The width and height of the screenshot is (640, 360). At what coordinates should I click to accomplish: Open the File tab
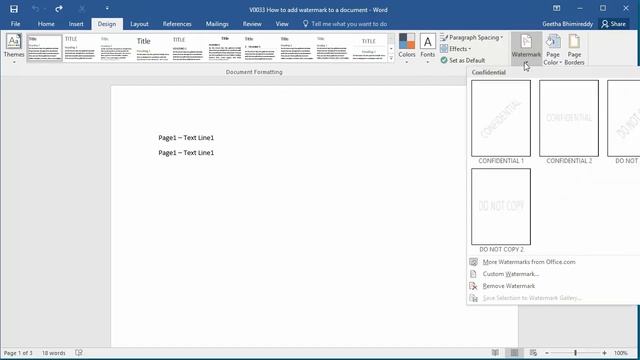click(16, 24)
